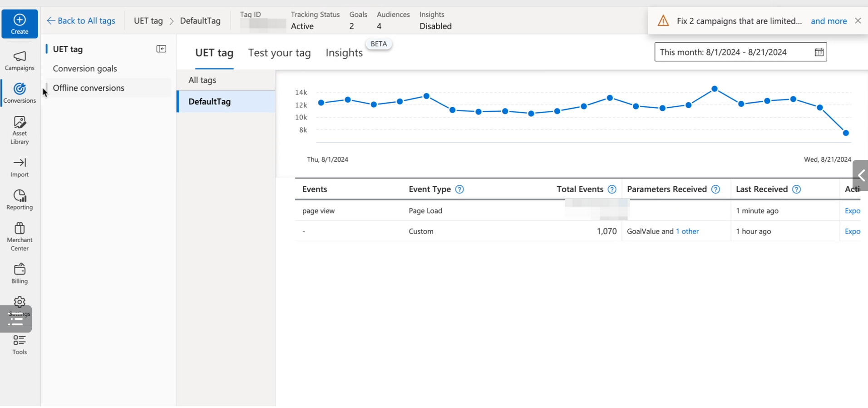Click the 1 other parameters link

pos(687,231)
